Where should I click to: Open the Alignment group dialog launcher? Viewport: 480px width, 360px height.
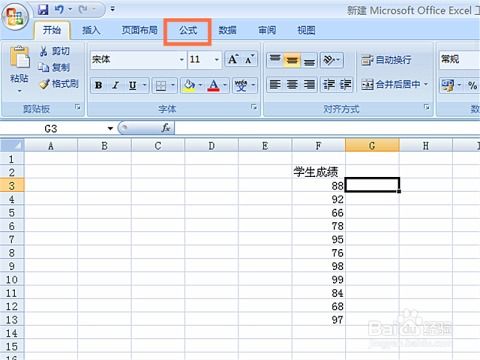426,107
